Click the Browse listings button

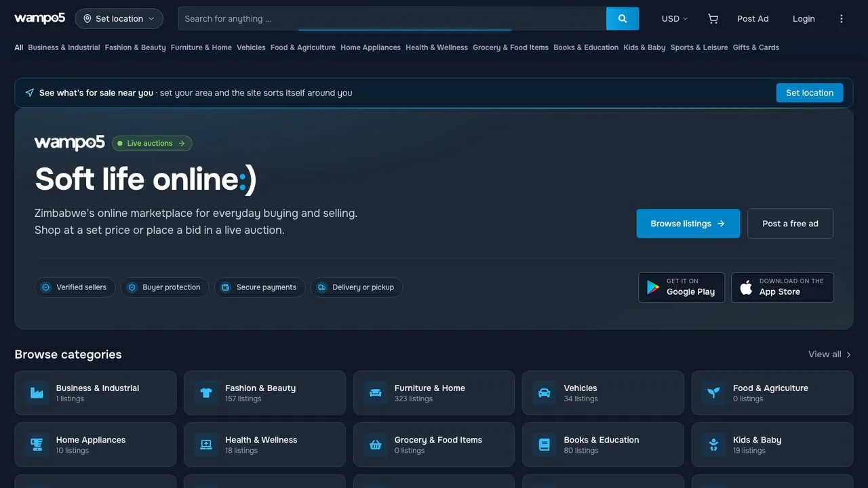688,224
